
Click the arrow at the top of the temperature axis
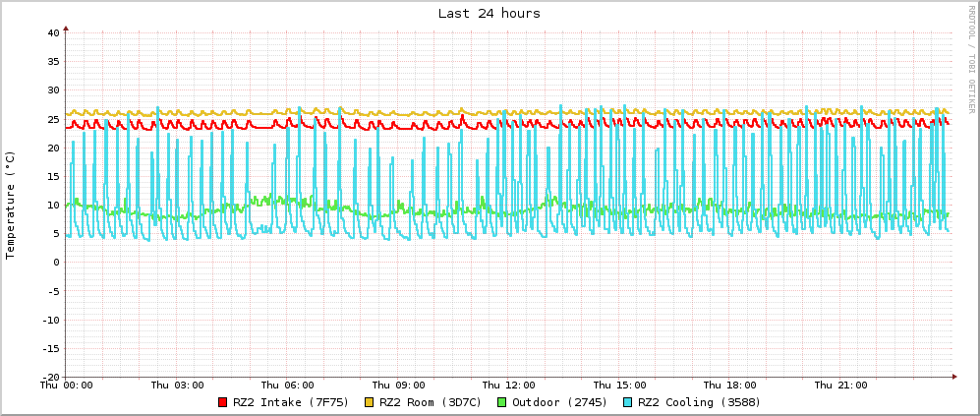[66, 28]
